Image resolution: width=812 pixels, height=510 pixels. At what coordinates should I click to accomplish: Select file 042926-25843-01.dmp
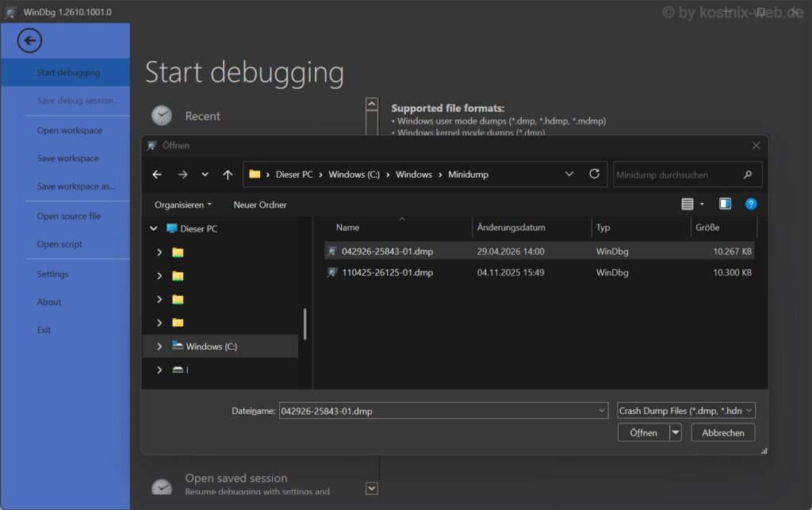coord(539,251)
